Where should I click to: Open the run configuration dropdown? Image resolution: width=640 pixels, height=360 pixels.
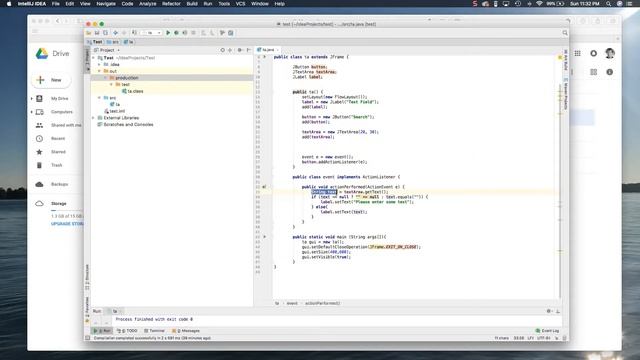tap(151, 33)
